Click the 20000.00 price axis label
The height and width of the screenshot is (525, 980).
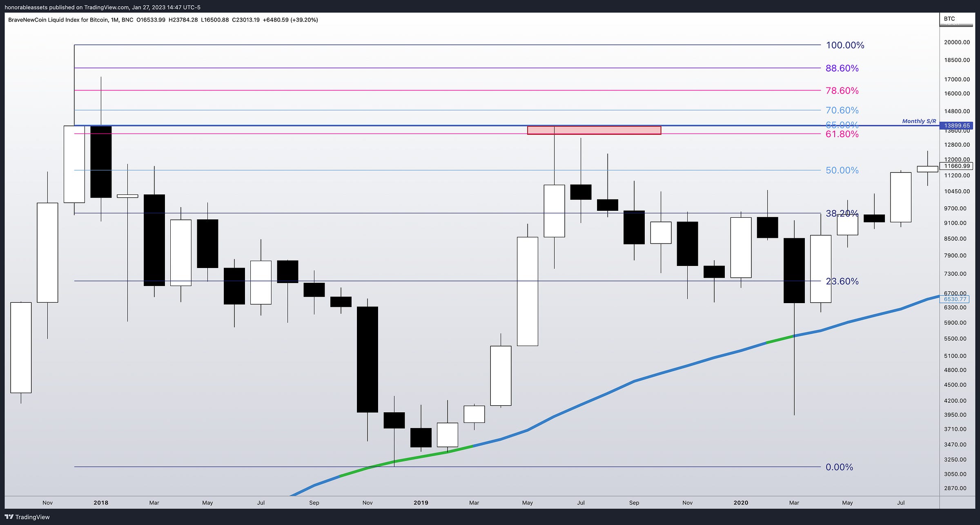pos(957,42)
